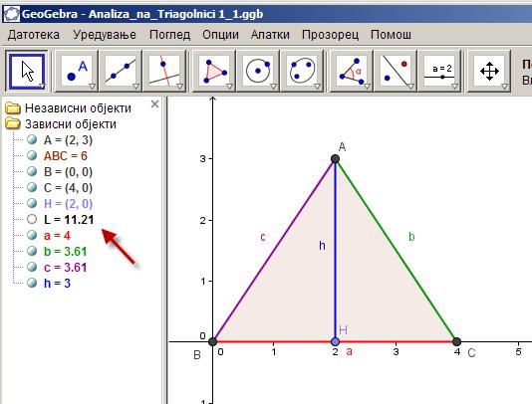Viewport: 532px width, 404px height.
Task: Open the Алатки menu
Action: 270,35
